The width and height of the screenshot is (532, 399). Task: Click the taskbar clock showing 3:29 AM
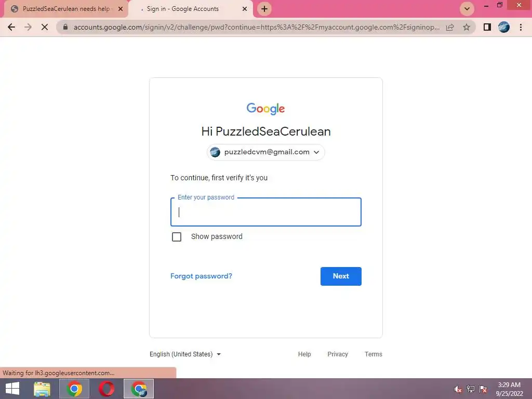coord(509,389)
